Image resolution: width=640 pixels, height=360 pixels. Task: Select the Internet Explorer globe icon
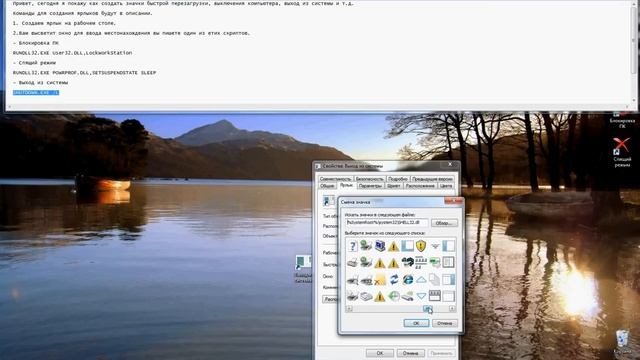click(407, 280)
